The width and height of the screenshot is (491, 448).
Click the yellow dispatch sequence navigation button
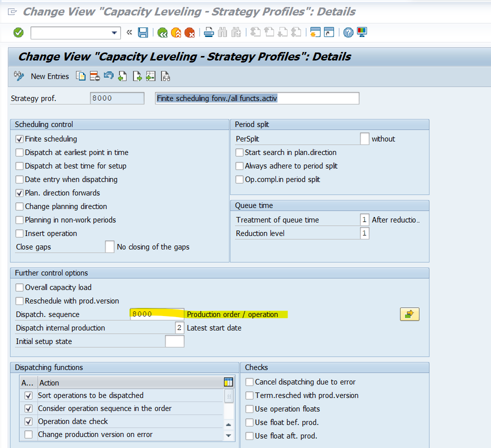409,314
